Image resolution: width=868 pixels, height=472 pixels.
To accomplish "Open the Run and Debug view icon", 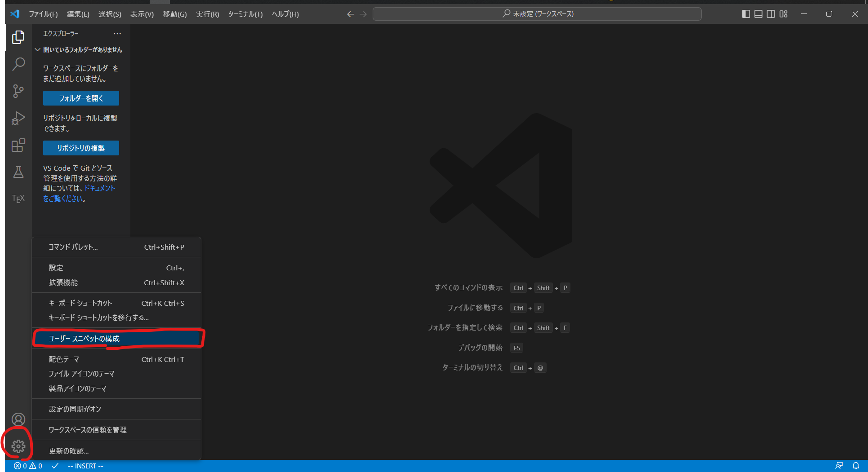I will pyautogui.click(x=18, y=118).
